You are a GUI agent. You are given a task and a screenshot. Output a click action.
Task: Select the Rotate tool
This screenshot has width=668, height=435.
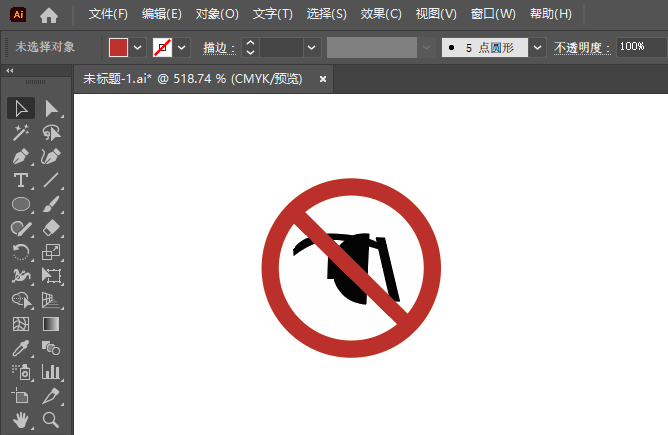coord(21,252)
